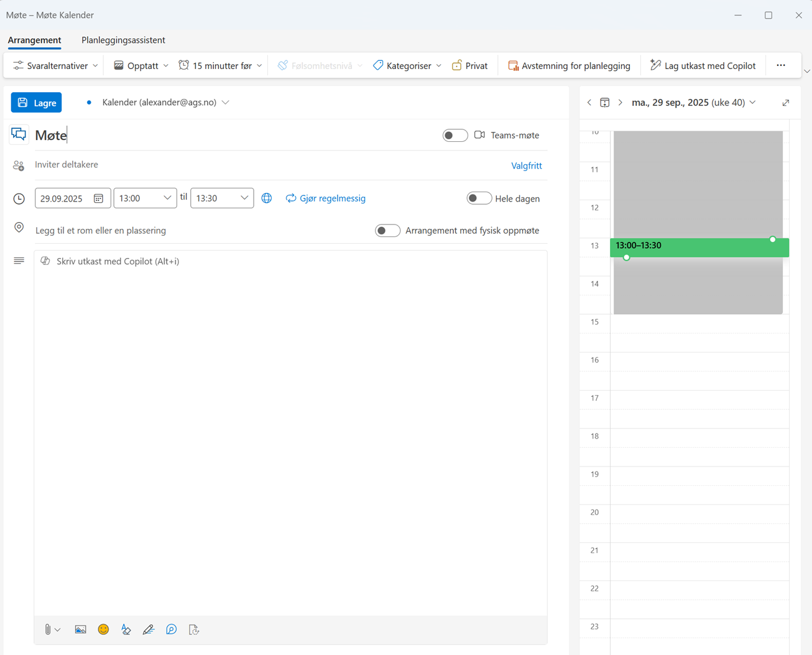Click the drawing pen icon in editor

pyautogui.click(x=149, y=629)
